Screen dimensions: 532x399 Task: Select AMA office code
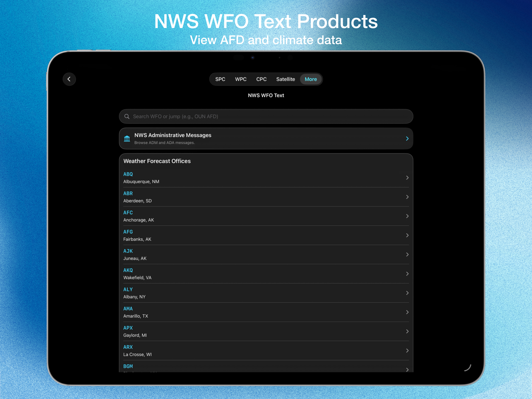coord(128,309)
